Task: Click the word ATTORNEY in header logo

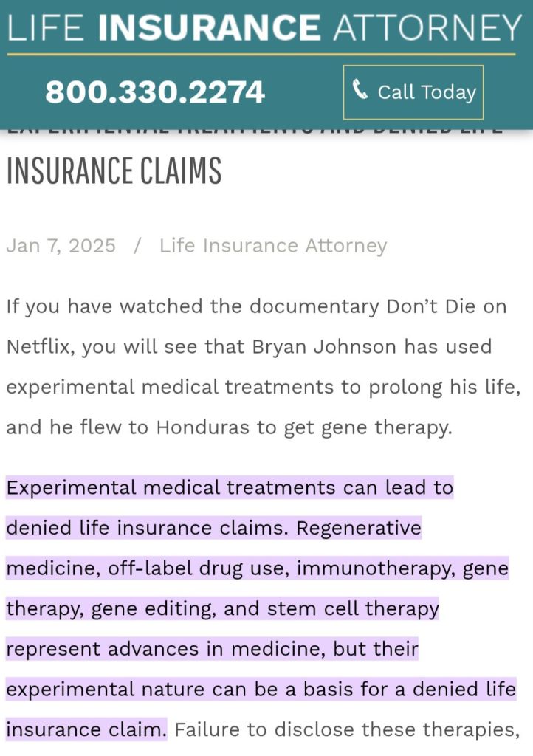Action: 427,28
